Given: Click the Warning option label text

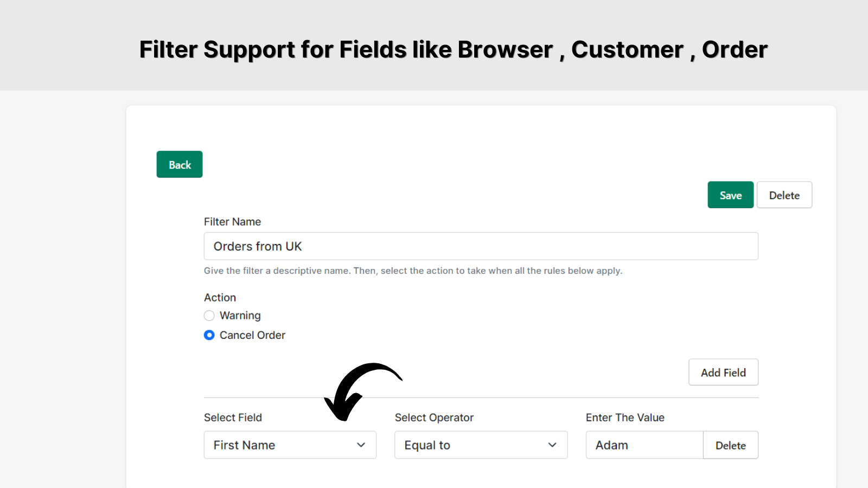Looking at the screenshot, I should [x=240, y=316].
